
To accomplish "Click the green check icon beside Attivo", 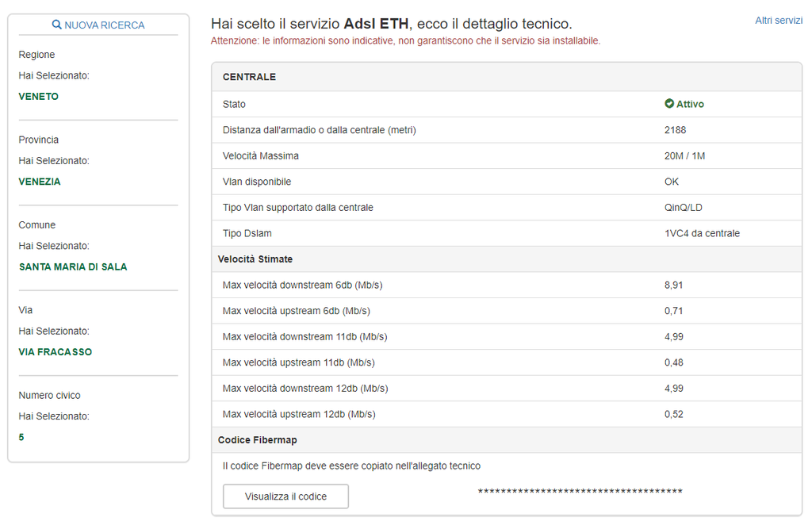I will [669, 104].
